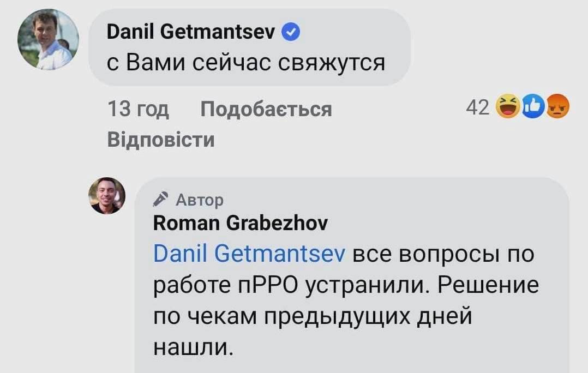Screen dimensions: 588x373
Task: Click the bold Danil Getmantsev commenter name
Action: (x=191, y=33)
